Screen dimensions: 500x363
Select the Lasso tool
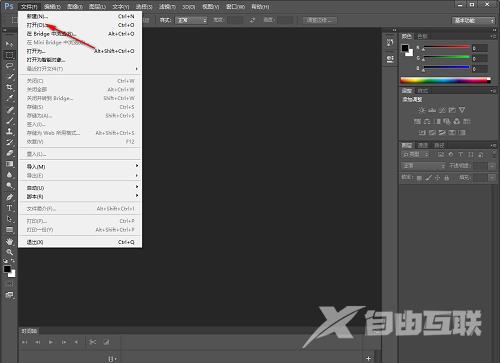[9, 66]
